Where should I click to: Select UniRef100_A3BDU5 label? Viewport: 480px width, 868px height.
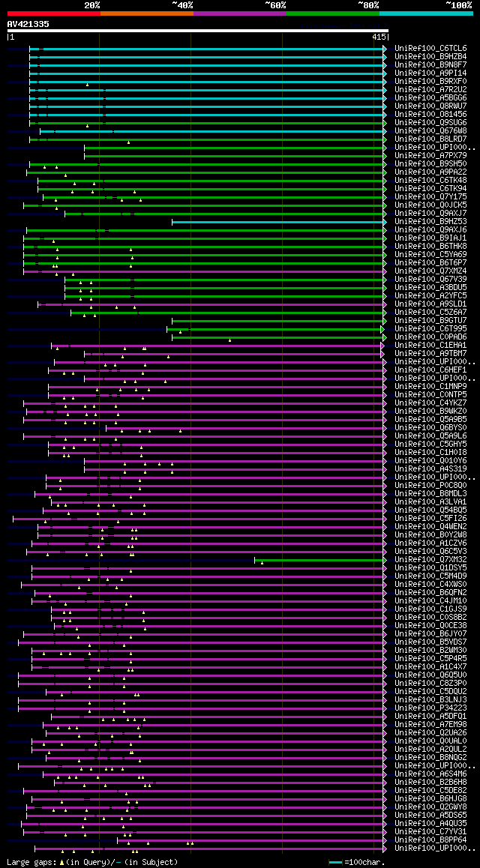(x=430, y=288)
